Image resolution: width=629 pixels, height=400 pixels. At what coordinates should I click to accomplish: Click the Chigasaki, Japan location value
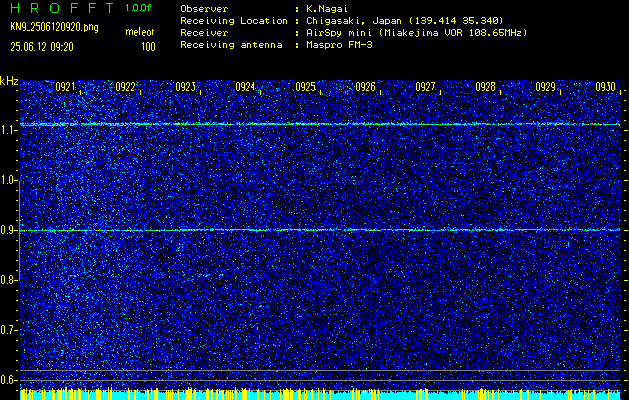(404, 21)
